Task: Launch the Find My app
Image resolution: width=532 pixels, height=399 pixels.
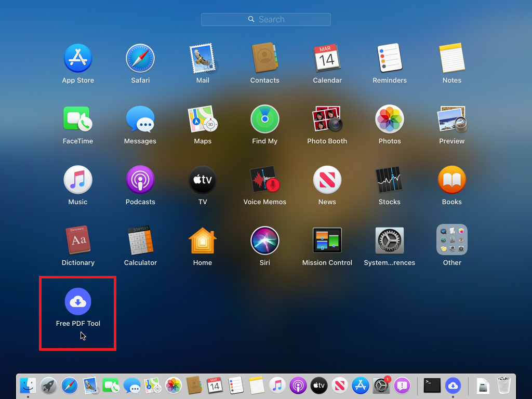Action: 264,119
